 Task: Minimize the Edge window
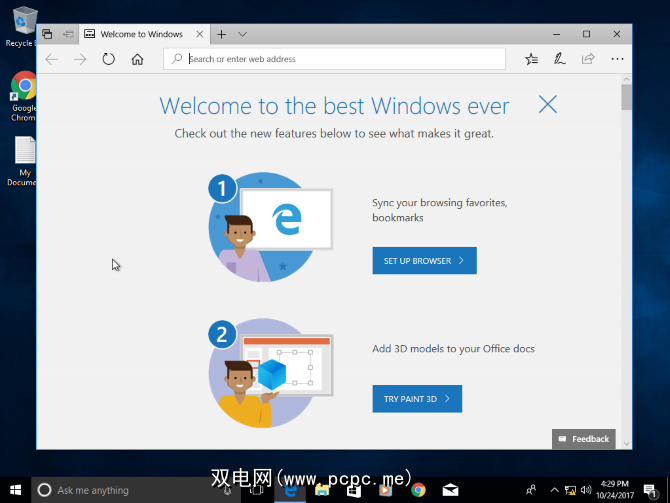tap(556, 34)
